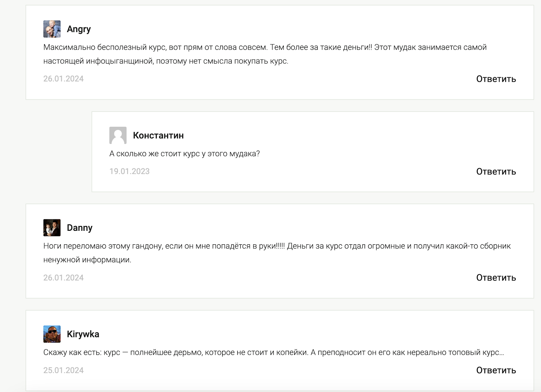541x392 pixels.
Task: Click the username Константин
Action: 158,135
